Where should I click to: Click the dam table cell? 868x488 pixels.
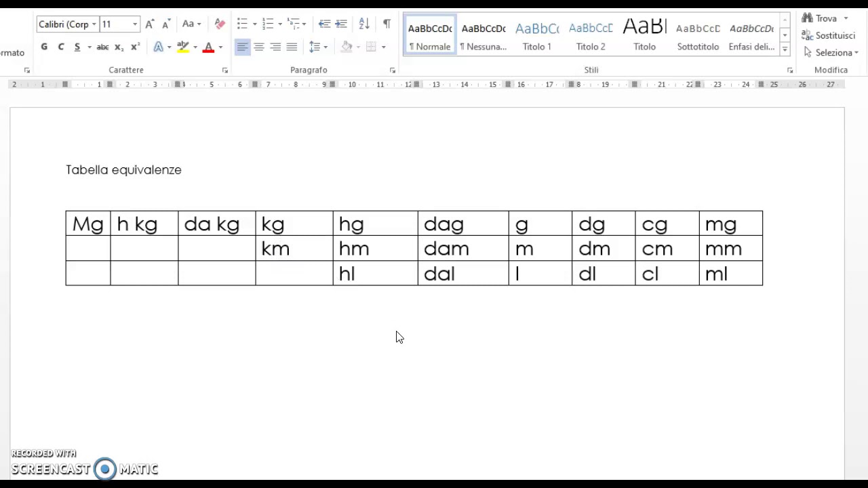[463, 249]
